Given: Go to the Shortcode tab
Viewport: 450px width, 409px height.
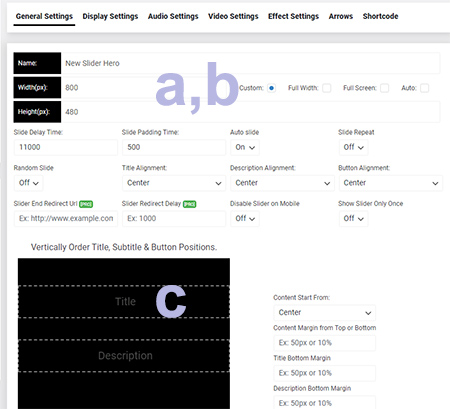Looking at the screenshot, I should pyautogui.click(x=380, y=16).
